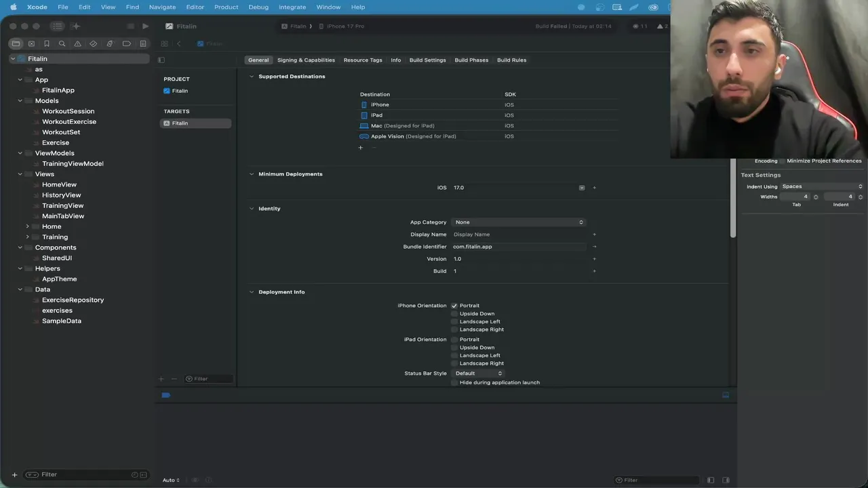Screen dimensions: 868x488
Task: Show the error count indicator
Action: (639, 26)
